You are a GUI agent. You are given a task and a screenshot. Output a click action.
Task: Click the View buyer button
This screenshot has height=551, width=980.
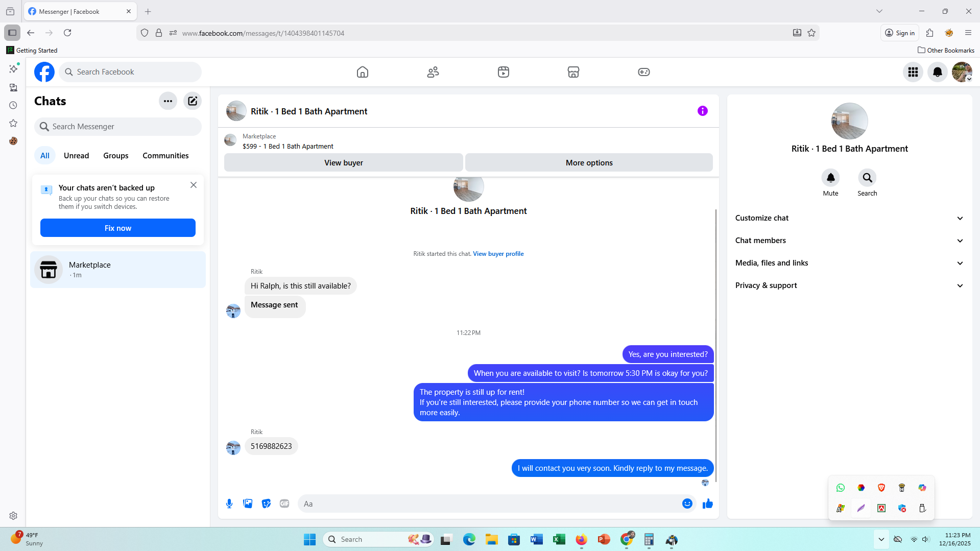pos(344,163)
